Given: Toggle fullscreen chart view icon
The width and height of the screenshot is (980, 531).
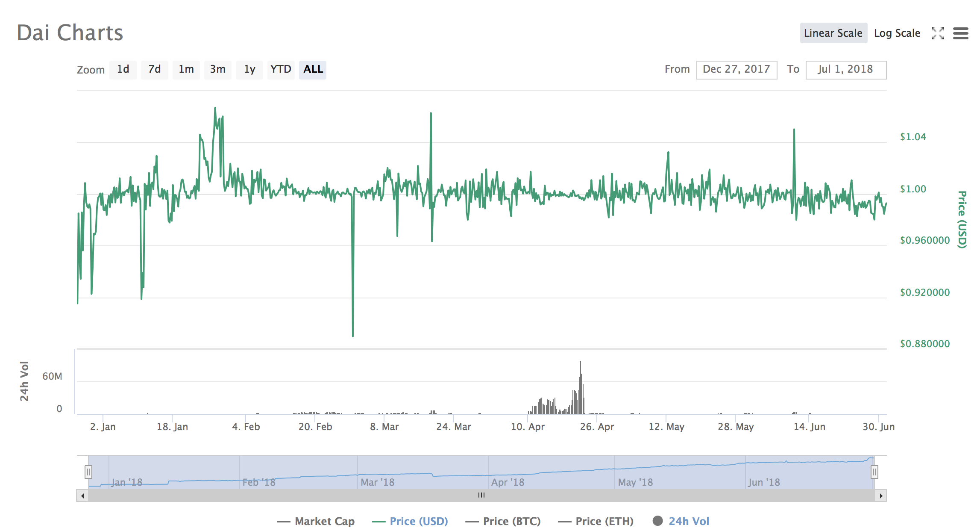Looking at the screenshot, I should [937, 33].
